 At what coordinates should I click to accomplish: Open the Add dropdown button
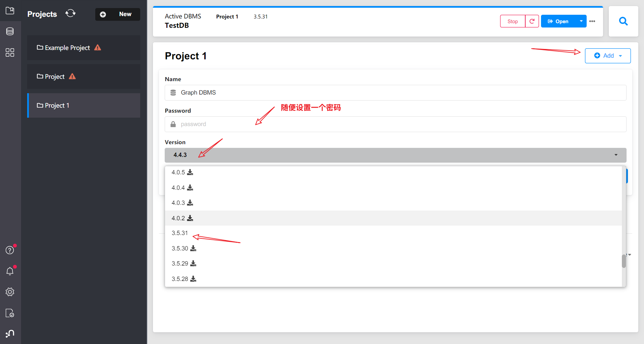(608, 56)
